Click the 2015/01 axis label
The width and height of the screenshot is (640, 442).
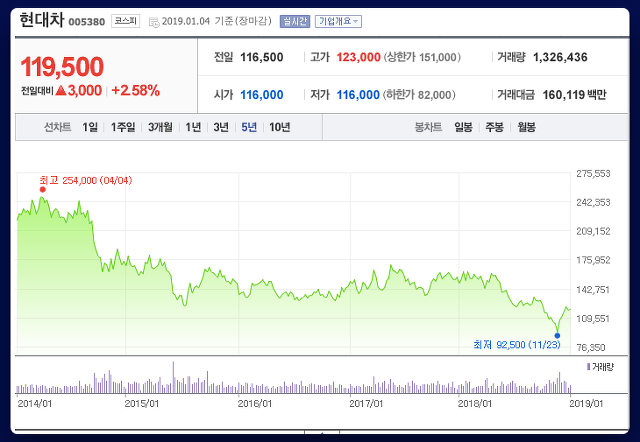(142, 403)
